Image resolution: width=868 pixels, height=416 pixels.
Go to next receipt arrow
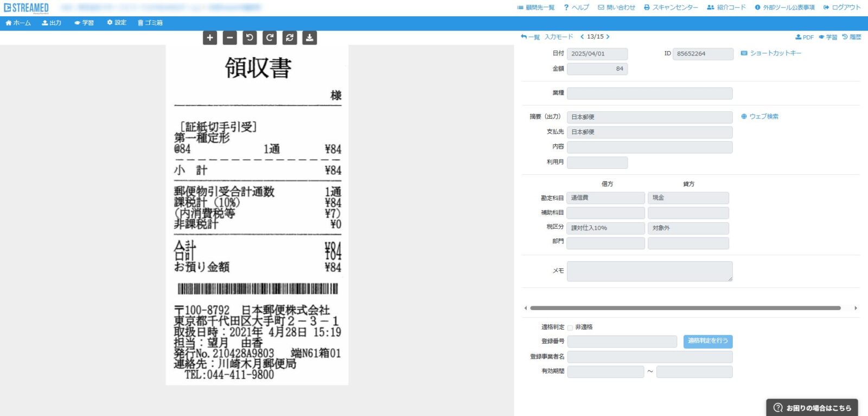coord(608,37)
